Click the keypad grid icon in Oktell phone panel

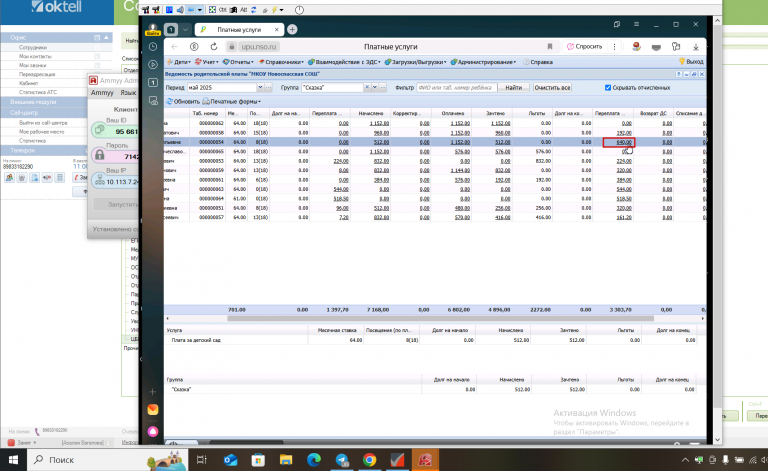[x=60, y=178]
